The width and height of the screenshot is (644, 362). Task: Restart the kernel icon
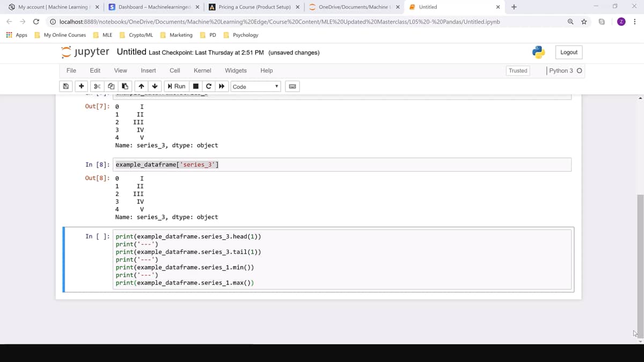209,86
